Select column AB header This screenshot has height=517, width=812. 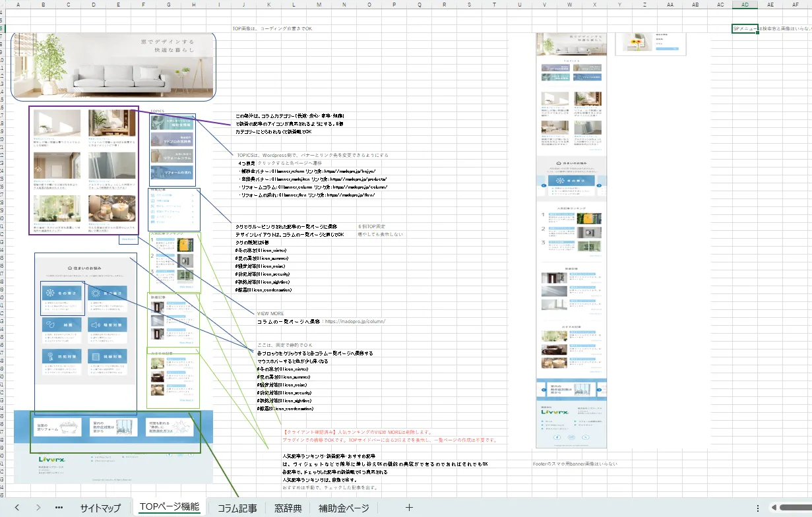tap(695, 5)
